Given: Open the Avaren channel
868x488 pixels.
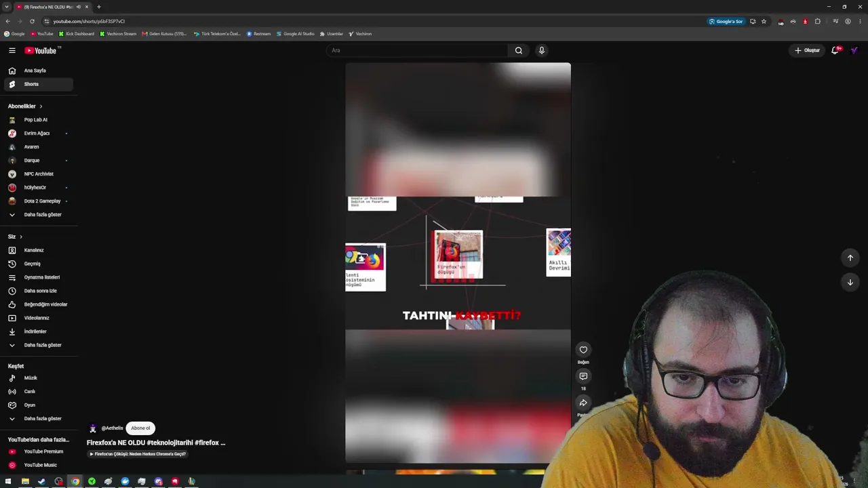Looking at the screenshot, I should click(37, 147).
